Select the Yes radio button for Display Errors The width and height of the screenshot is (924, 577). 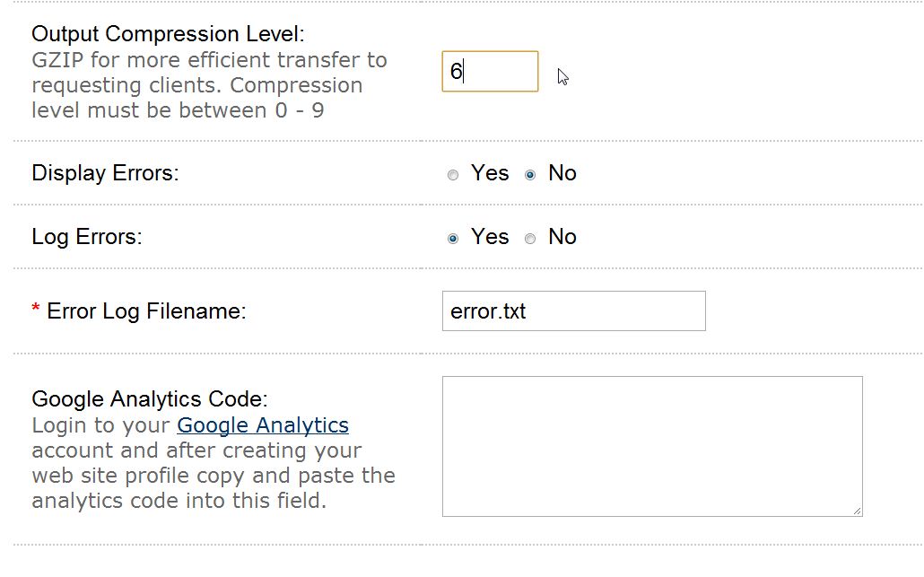453,175
